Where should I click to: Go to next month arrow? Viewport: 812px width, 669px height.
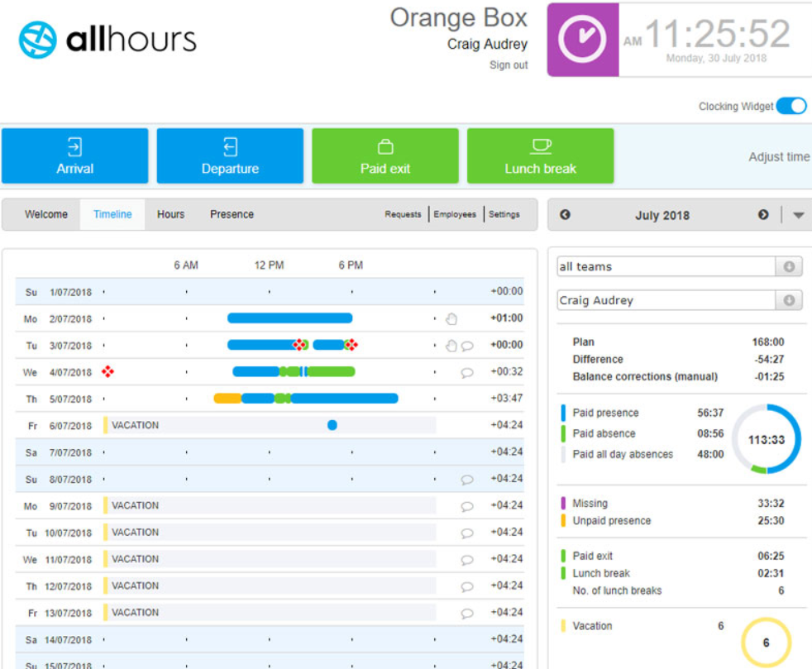coord(763,214)
